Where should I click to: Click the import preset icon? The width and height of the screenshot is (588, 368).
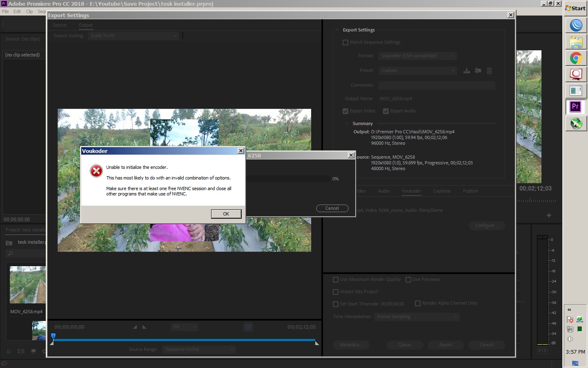tap(478, 71)
